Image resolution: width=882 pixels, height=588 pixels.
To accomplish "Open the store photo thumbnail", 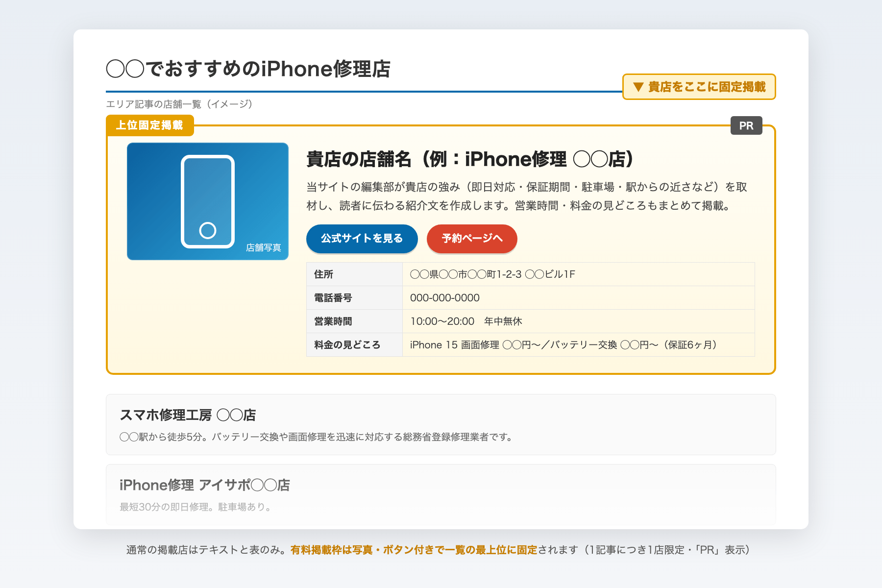I will tap(208, 201).
